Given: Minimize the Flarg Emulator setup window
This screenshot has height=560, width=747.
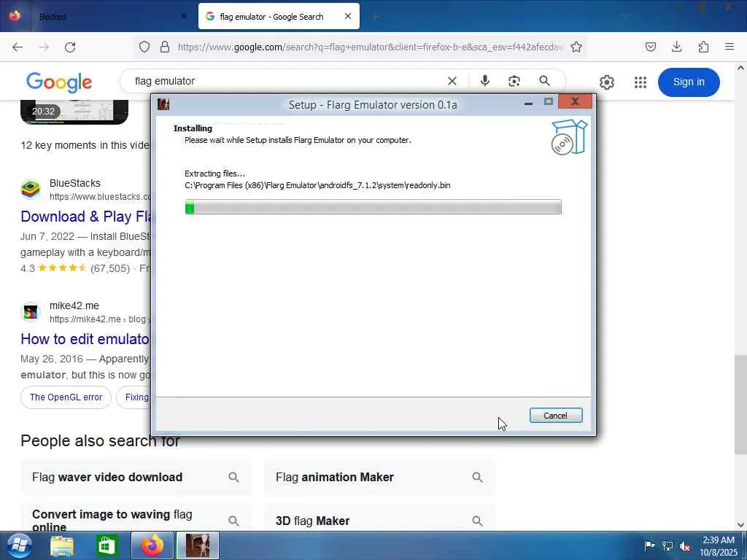Looking at the screenshot, I should pos(528,102).
